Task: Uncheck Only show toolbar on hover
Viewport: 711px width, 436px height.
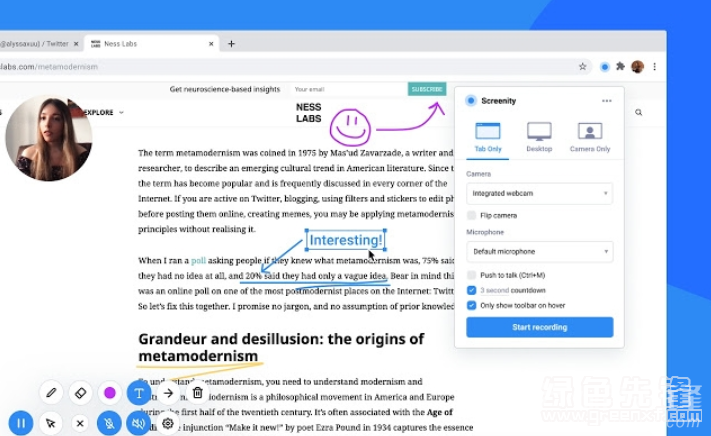Action: (472, 305)
